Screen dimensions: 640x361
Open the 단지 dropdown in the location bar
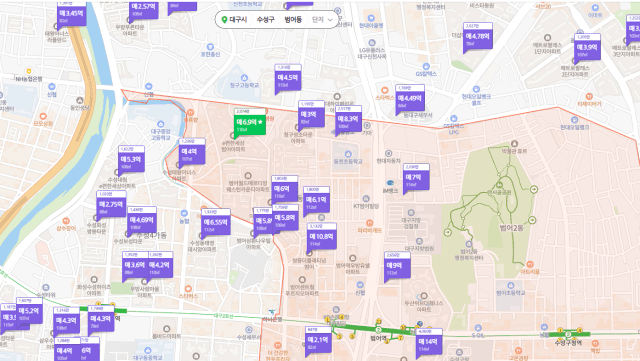pyautogui.click(x=322, y=20)
